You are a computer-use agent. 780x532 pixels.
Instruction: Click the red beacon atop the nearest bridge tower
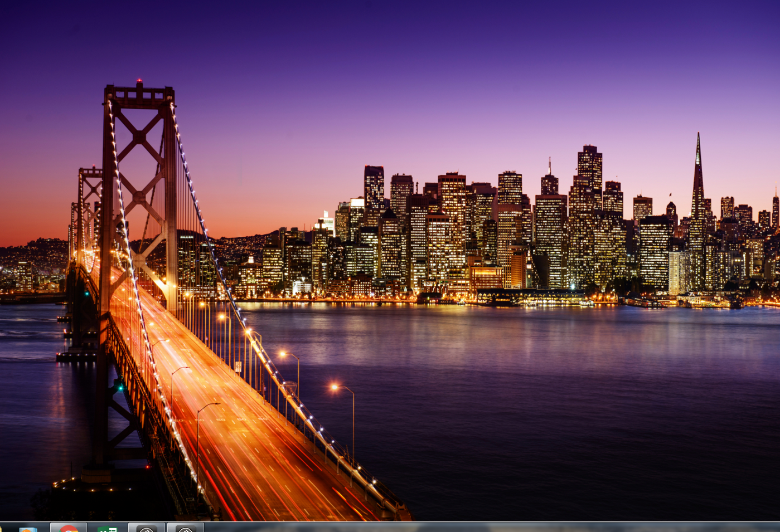(x=139, y=81)
